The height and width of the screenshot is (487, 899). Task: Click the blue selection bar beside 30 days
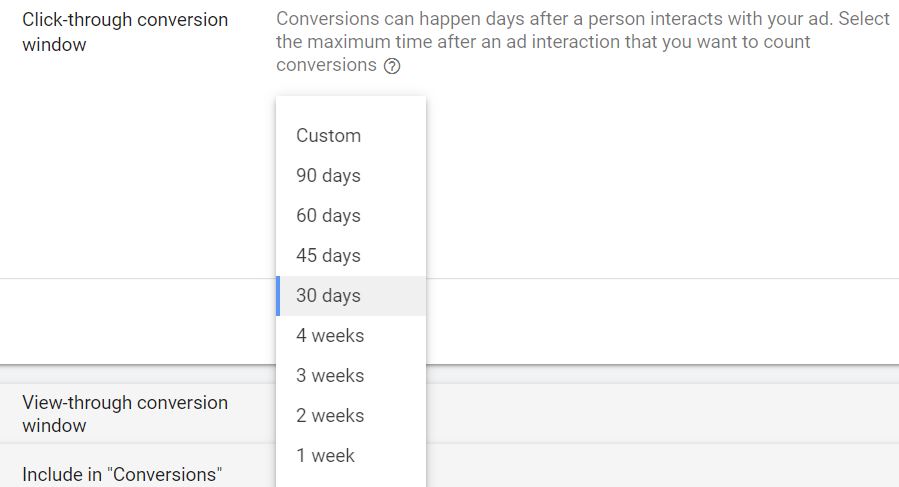[x=278, y=296]
